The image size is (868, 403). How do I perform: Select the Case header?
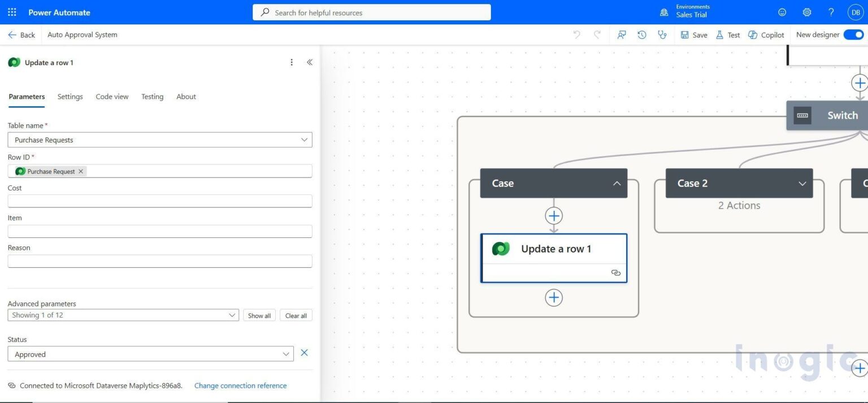point(554,183)
